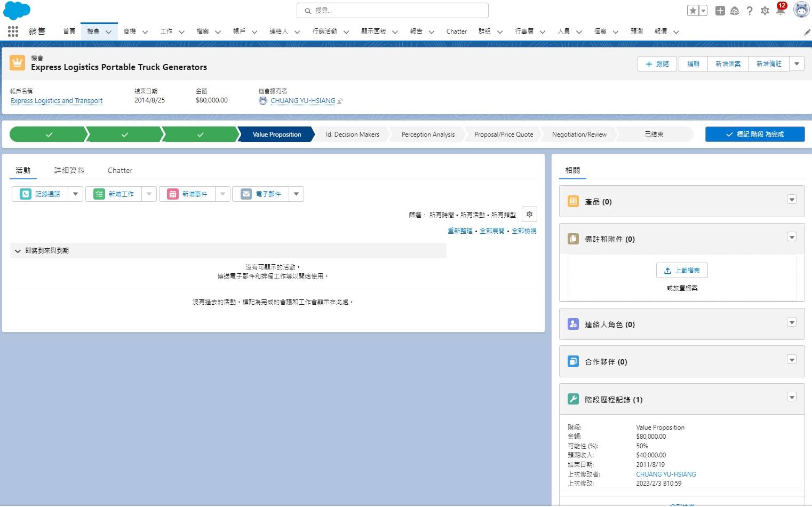Select the 已結束 closed path stage

[x=654, y=134]
